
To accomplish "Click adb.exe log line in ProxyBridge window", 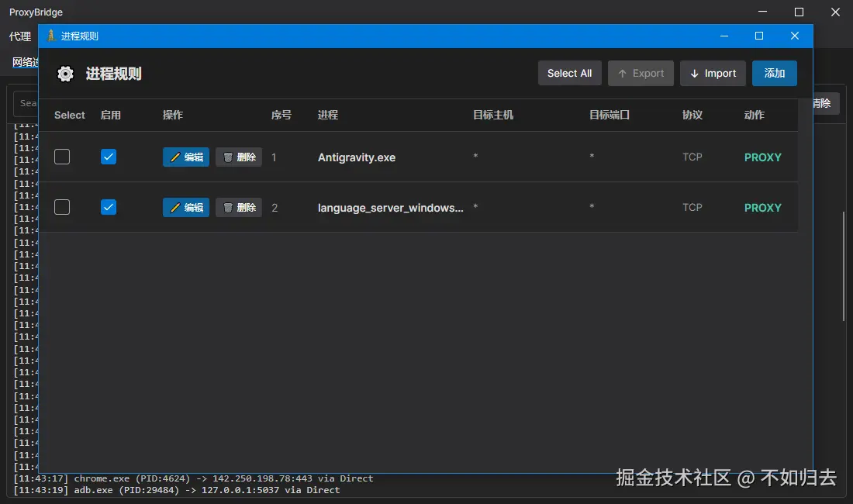I will pos(177,490).
